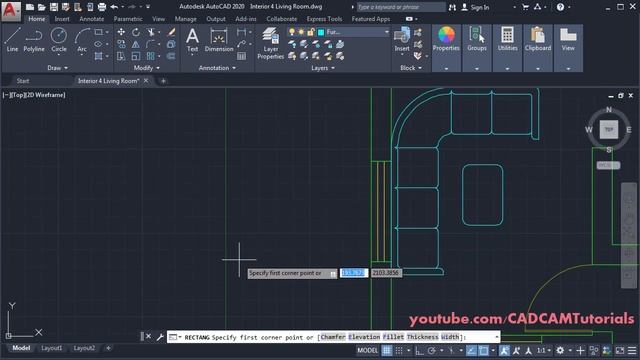Choose the Chamfer command option

333,337
